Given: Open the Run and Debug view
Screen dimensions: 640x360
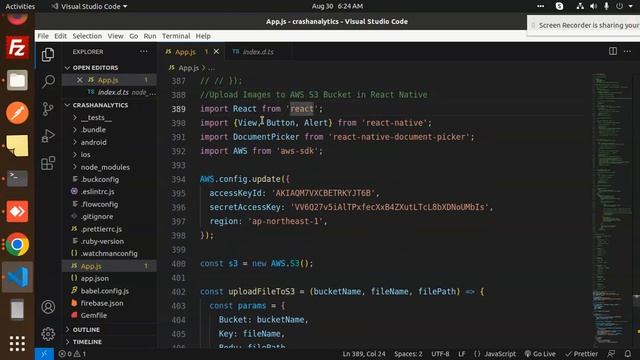Looking at the screenshot, I should (x=48, y=136).
